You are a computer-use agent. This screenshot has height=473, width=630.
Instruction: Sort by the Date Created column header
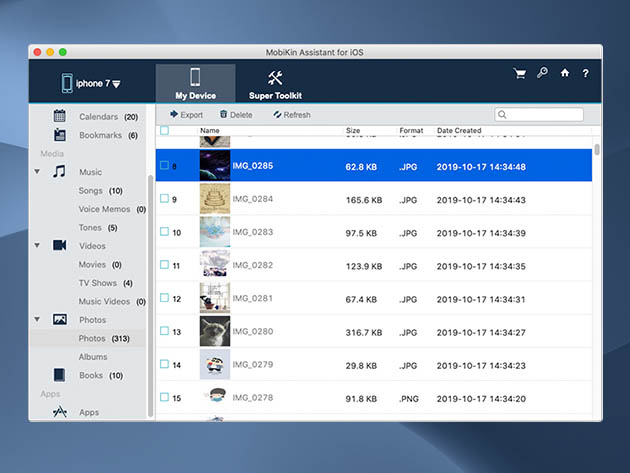pyautogui.click(x=459, y=131)
